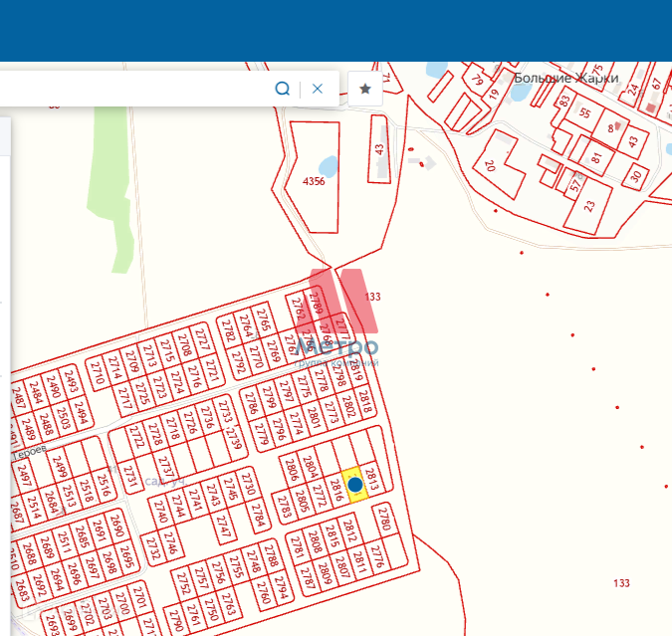Choose parcel 2804 on the map
Image resolution: width=672 pixels, height=636 pixels.
click(x=309, y=467)
